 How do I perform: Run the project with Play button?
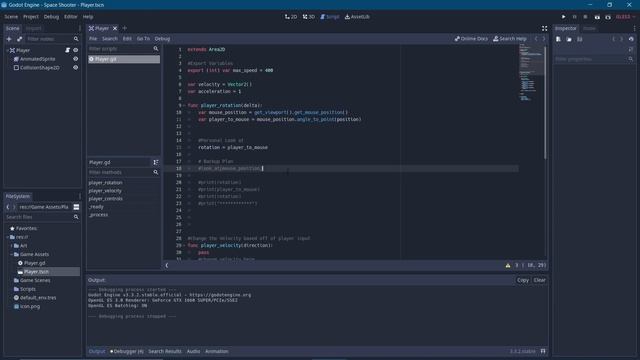pyautogui.click(x=563, y=17)
